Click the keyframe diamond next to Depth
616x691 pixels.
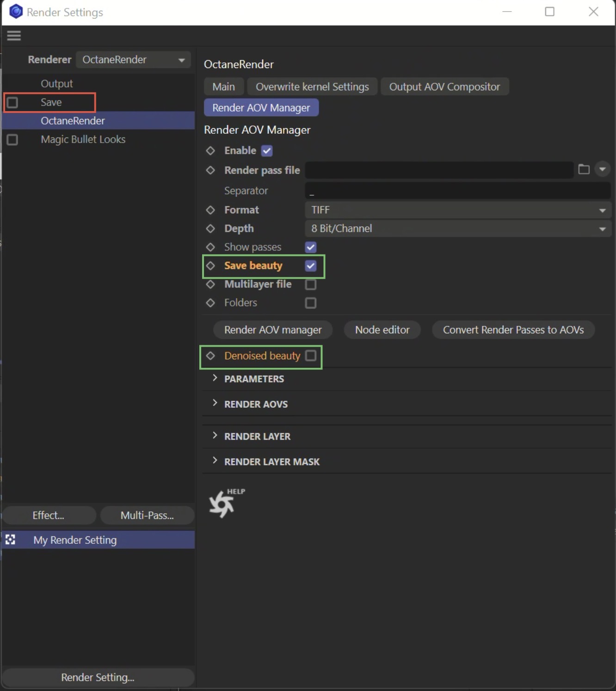(x=210, y=229)
